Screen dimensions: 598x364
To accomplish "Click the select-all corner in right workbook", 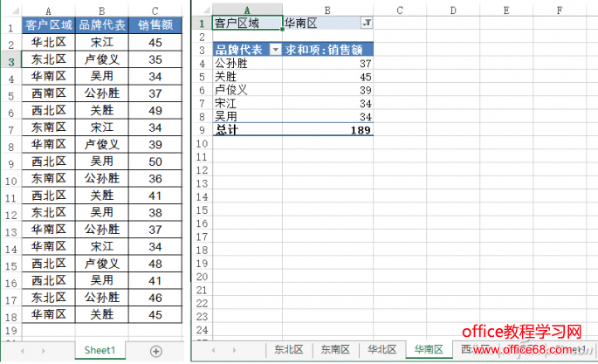I will click(205, 10).
